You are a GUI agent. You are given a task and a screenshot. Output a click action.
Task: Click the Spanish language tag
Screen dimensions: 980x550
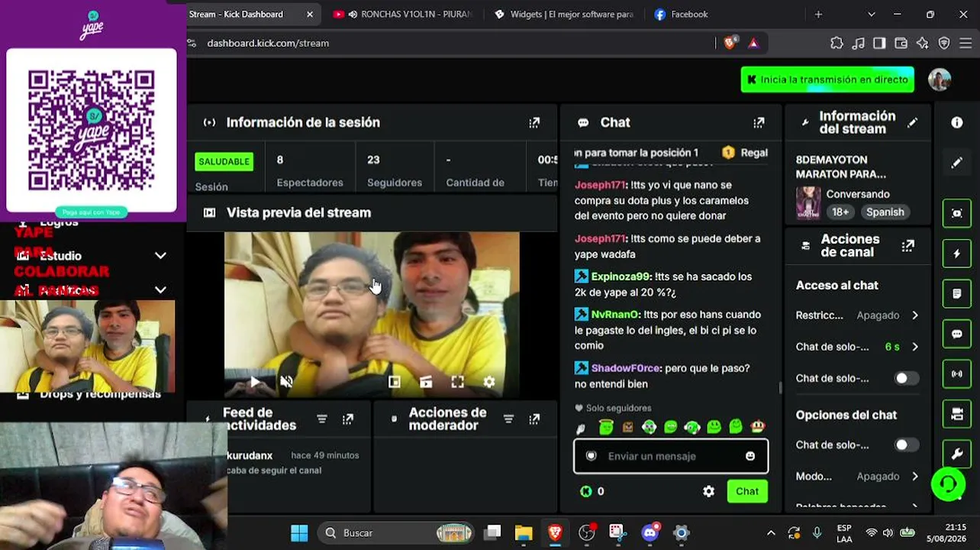tap(885, 212)
